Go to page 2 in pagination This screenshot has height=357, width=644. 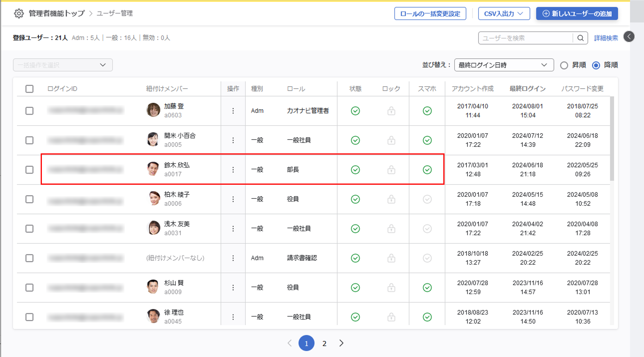[324, 344]
